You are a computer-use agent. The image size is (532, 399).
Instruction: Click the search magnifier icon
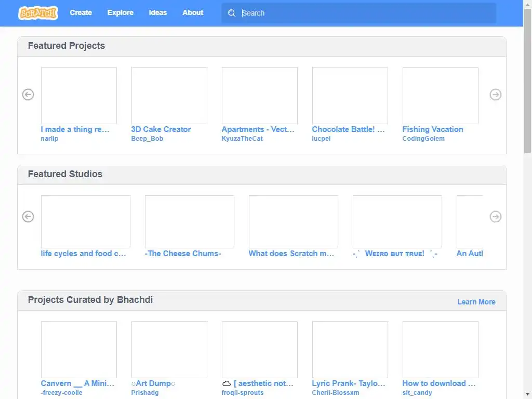coord(231,13)
